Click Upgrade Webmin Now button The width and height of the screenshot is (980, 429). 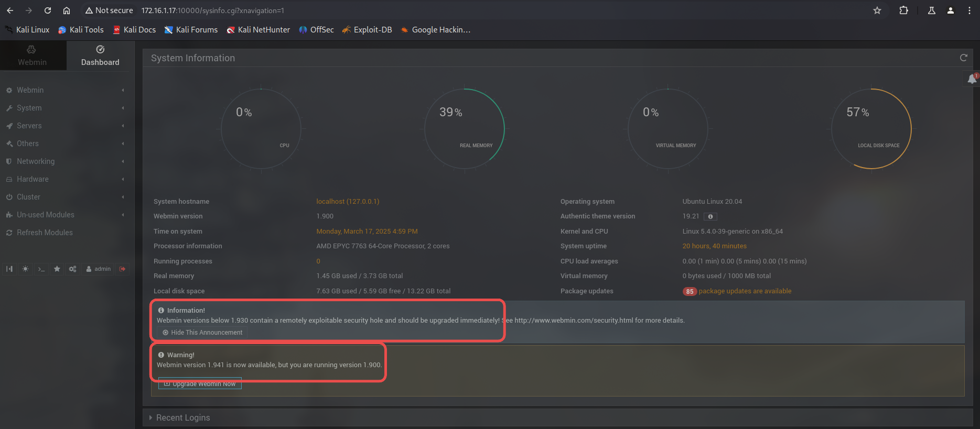200,384
